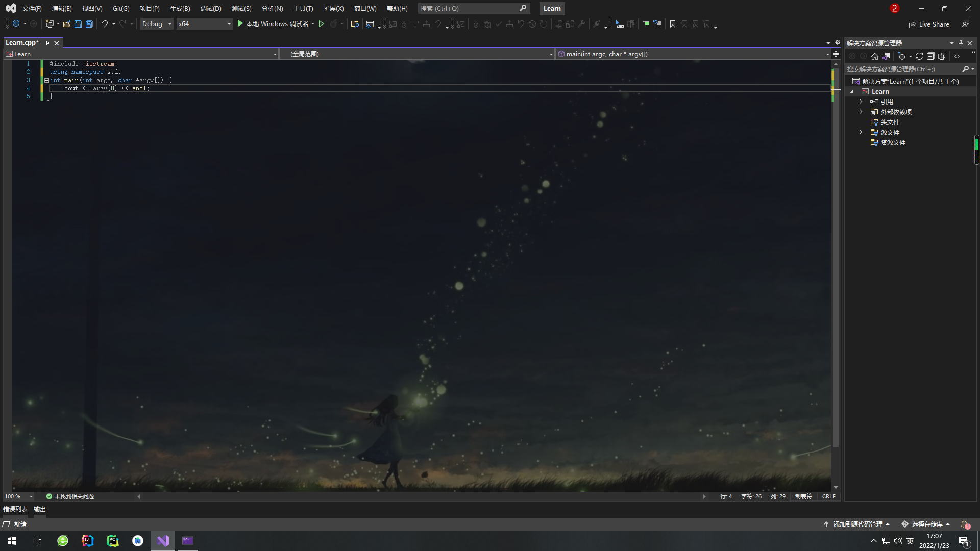The image size is (980, 551).
Task: Click 添加到源代码管理 in status bar
Action: [856, 524]
